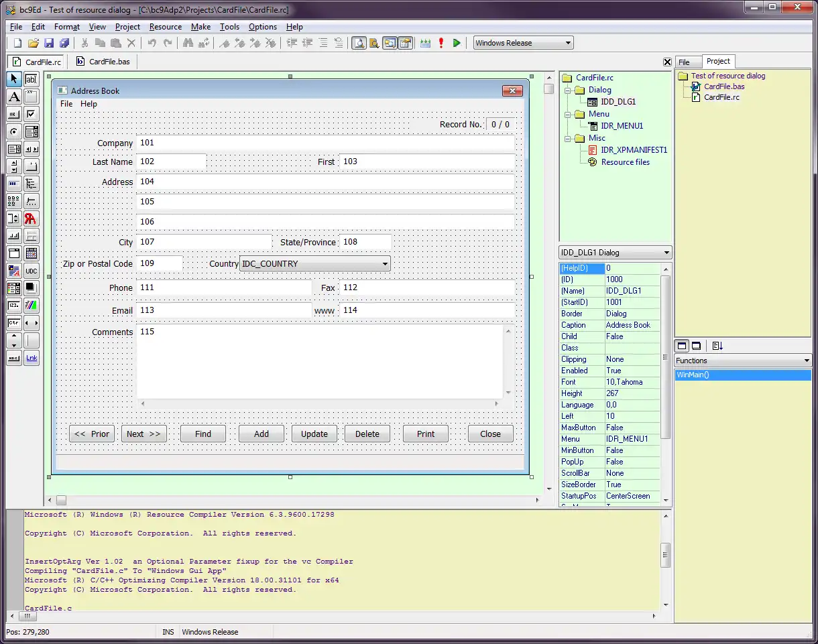The width and height of the screenshot is (818, 644).
Task: Click the Find binoculars toolbar icon
Action: click(188, 43)
